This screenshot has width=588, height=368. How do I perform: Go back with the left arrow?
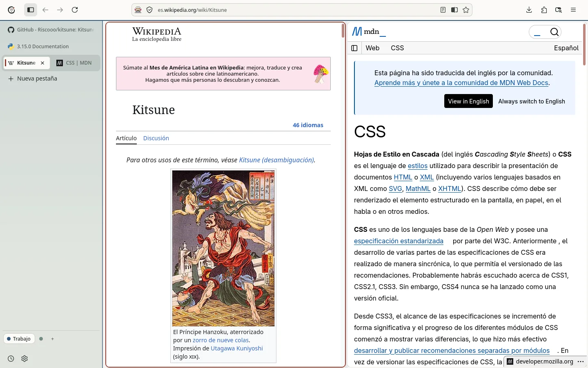click(45, 10)
